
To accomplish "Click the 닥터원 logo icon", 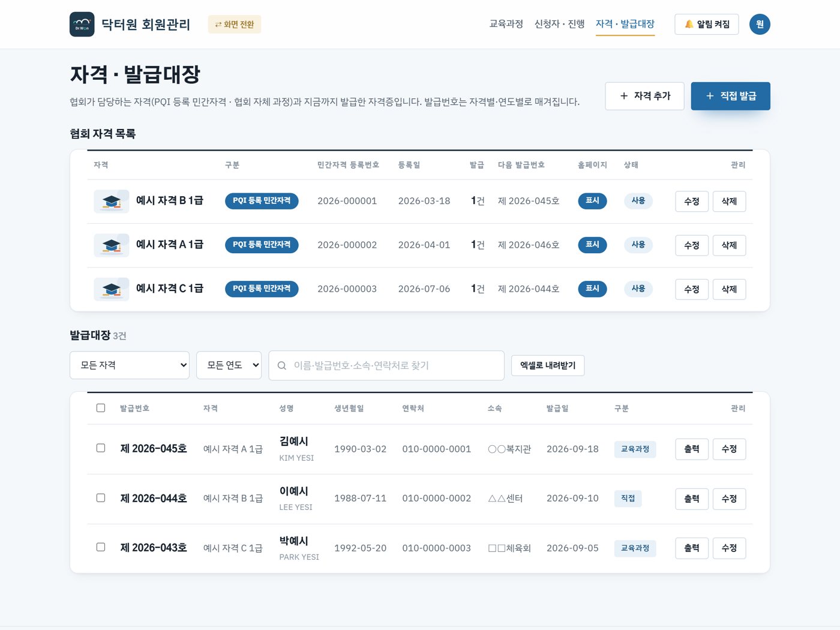I will point(82,24).
